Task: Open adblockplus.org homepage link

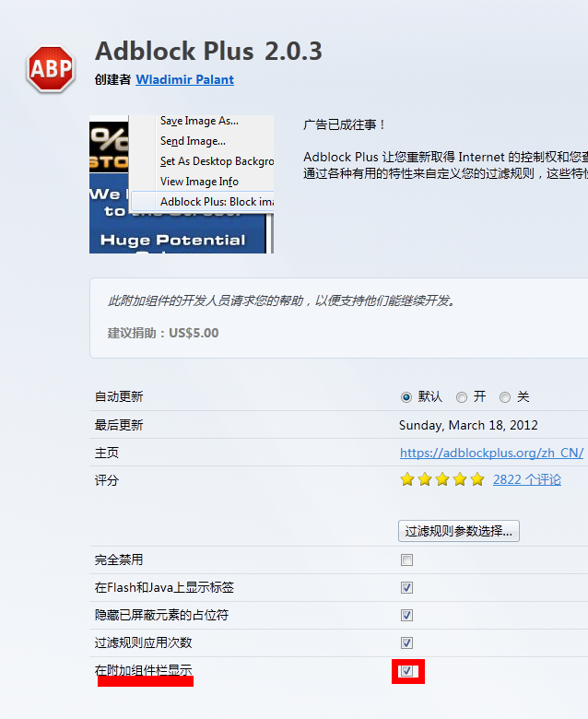Action: (490, 453)
